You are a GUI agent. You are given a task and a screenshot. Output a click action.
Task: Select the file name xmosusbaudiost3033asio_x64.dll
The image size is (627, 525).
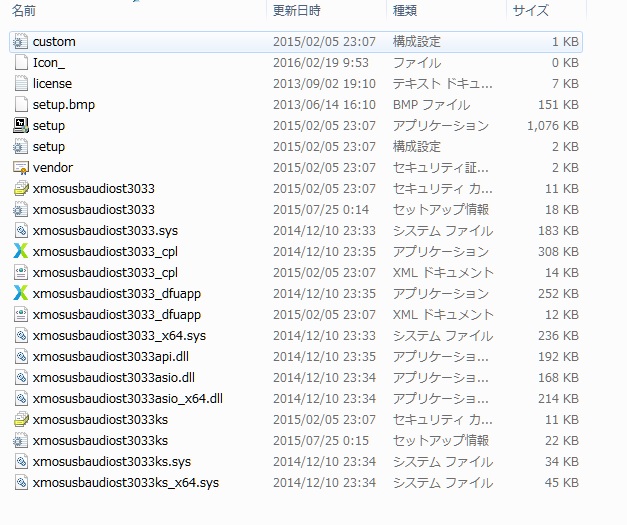[x=128, y=399]
